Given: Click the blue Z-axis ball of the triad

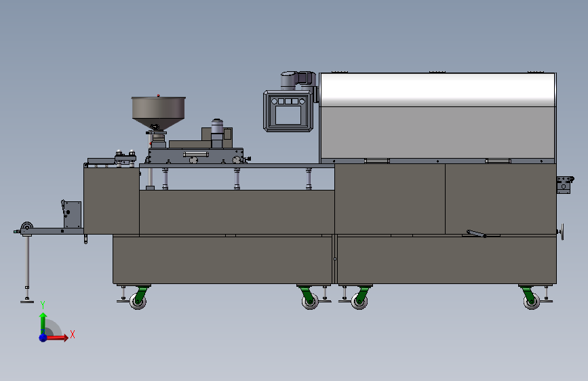Looking at the screenshot, I should coord(43,338).
